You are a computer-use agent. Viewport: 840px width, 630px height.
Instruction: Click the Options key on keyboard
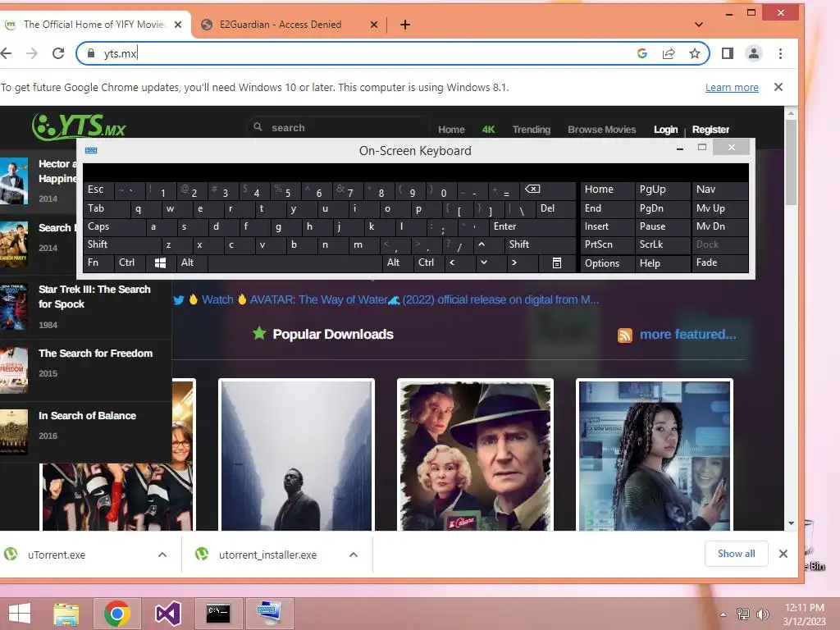coord(607,263)
